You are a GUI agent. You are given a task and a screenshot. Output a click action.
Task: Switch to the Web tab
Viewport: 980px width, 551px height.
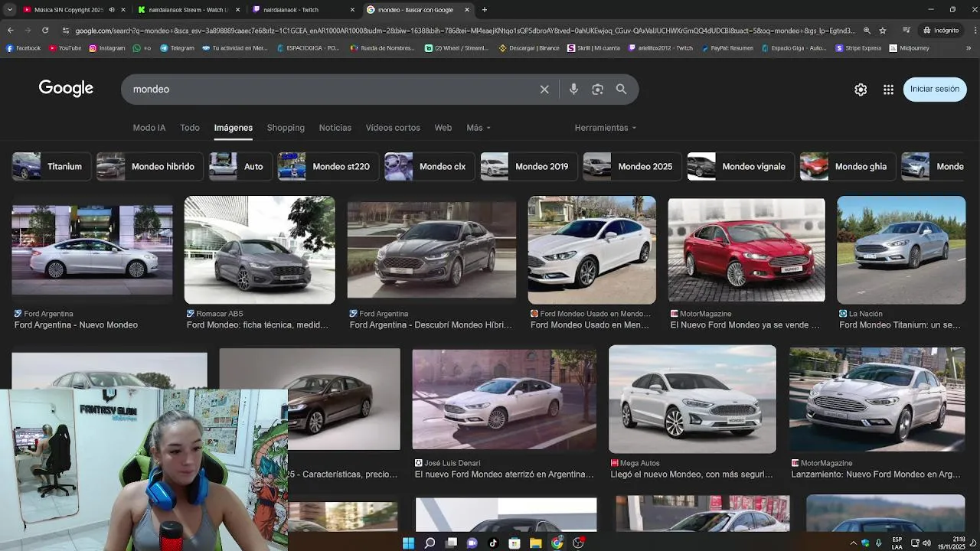(443, 128)
